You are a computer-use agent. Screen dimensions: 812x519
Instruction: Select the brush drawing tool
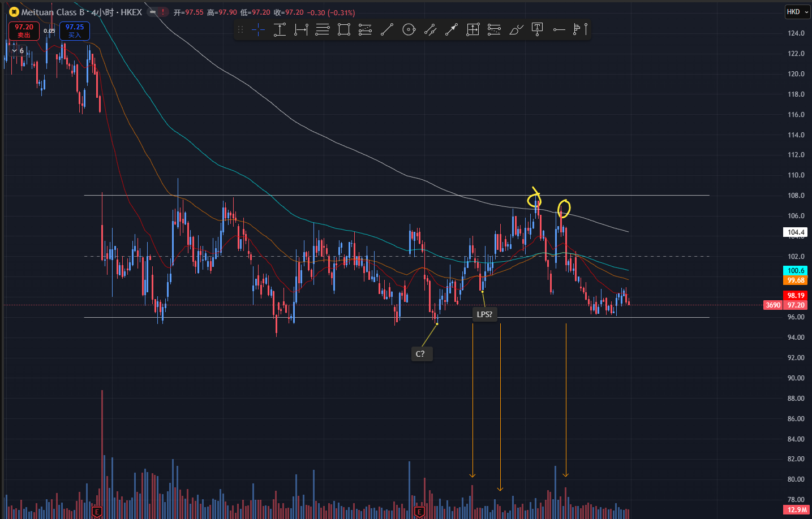(x=516, y=30)
